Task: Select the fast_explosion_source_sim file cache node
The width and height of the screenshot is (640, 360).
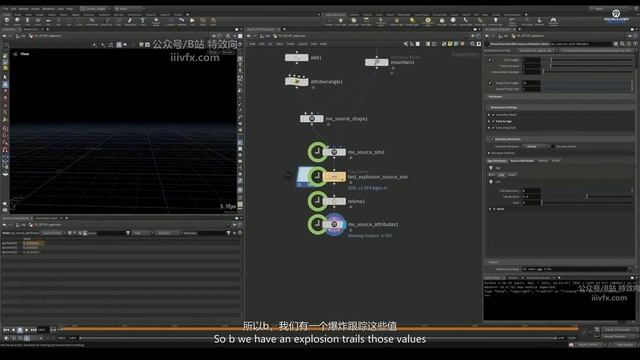Action: (334, 176)
